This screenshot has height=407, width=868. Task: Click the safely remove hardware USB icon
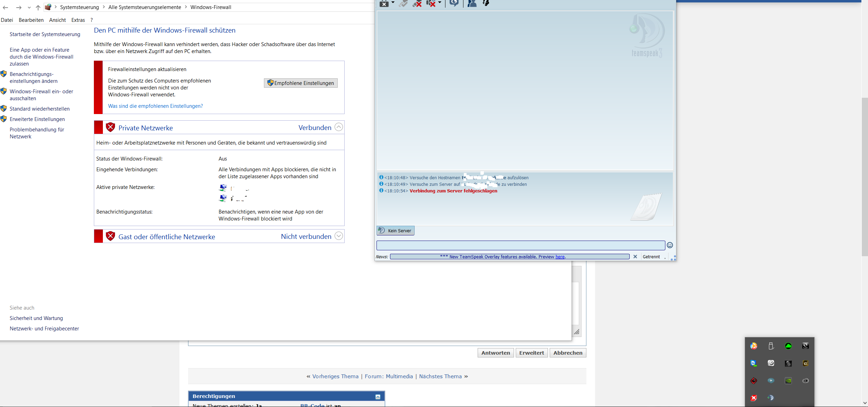(771, 346)
